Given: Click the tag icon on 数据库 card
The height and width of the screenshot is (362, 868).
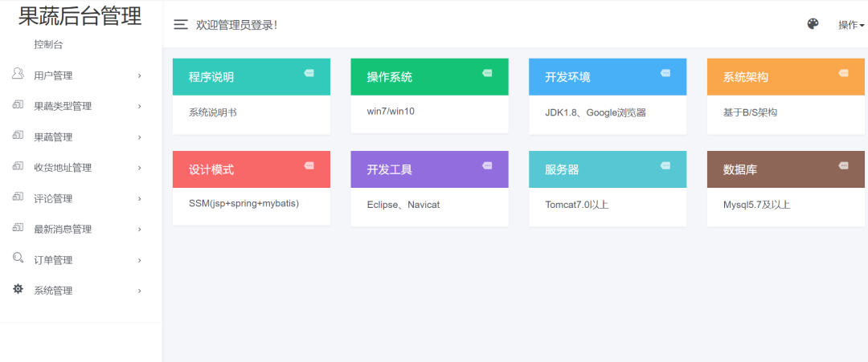Looking at the screenshot, I should click(x=843, y=165).
